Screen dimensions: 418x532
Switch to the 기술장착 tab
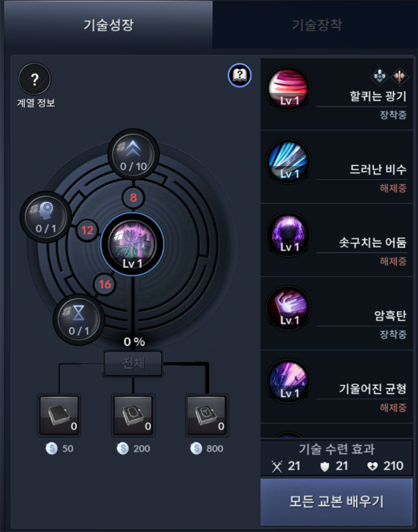pyautogui.click(x=317, y=25)
